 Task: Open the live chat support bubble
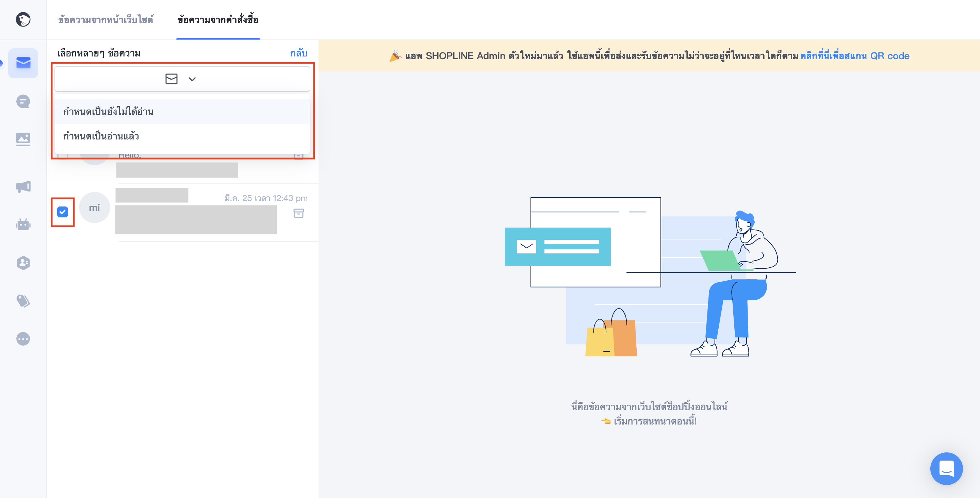click(x=946, y=468)
